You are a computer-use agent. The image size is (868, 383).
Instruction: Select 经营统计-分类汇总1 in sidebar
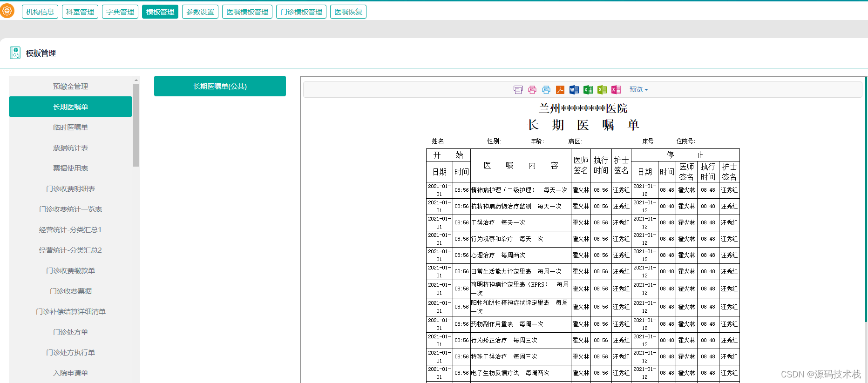click(70, 229)
